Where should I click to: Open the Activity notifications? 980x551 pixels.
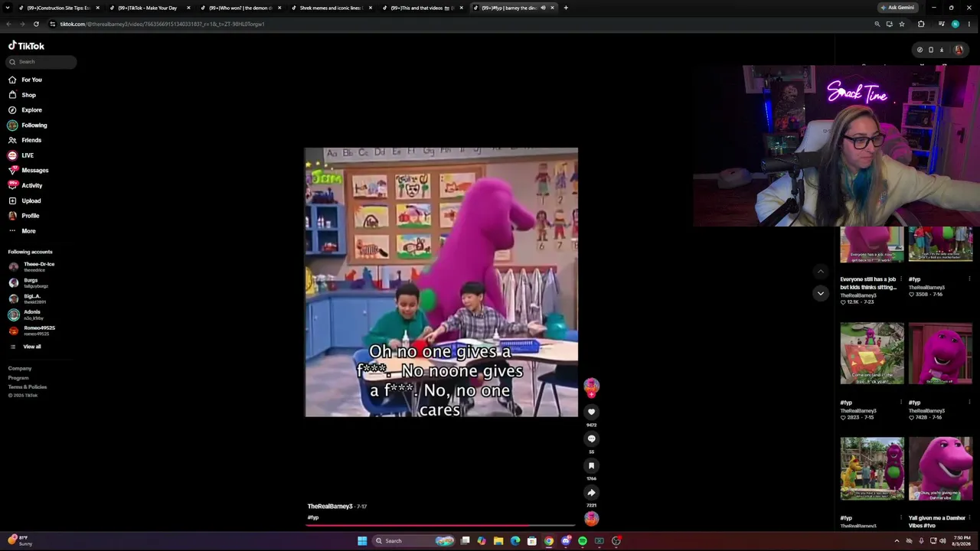24,185
